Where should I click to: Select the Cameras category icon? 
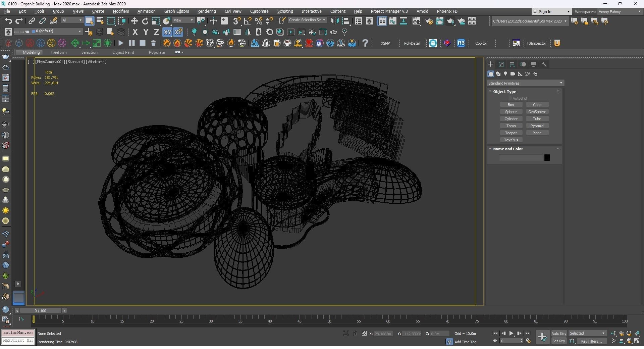click(513, 74)
